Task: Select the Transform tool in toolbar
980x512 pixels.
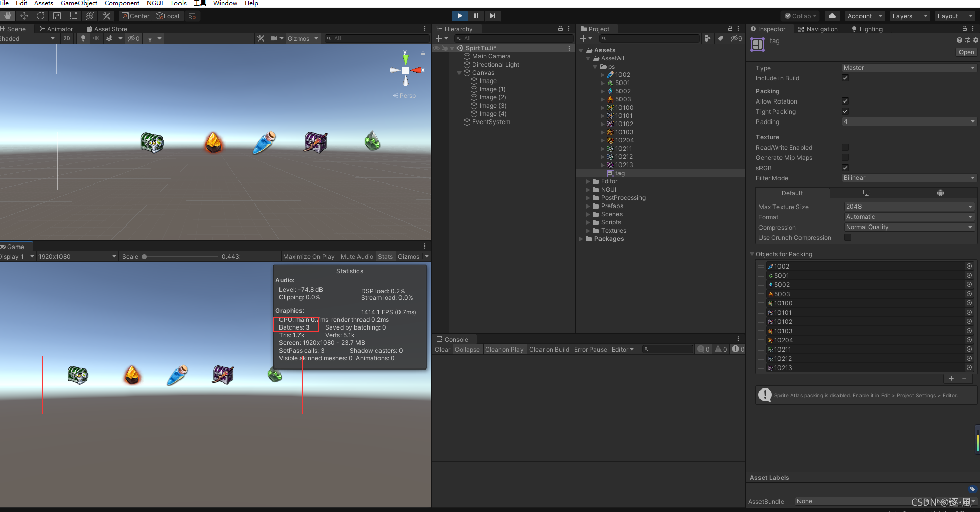Action: click(89, 16)
